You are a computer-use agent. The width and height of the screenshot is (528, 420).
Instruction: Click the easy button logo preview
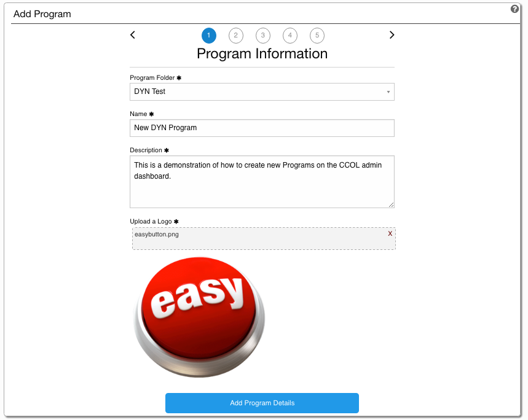[x=199, y=317]
